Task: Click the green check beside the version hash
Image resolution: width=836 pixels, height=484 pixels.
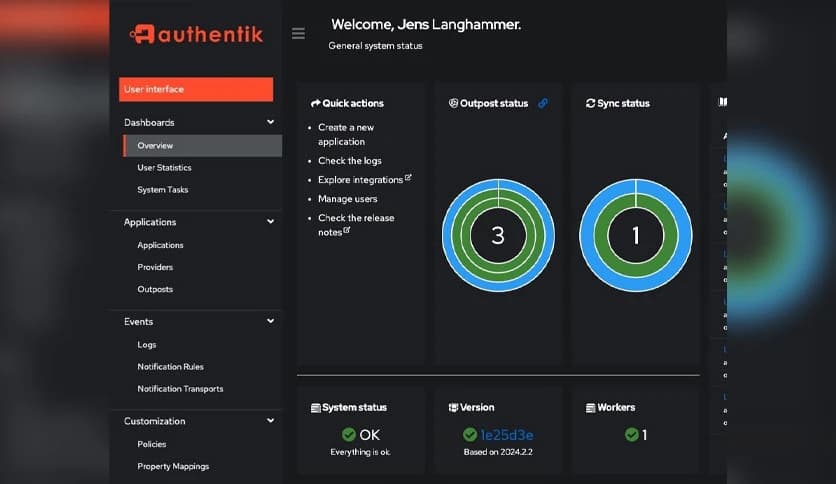Action: (470, 434)
